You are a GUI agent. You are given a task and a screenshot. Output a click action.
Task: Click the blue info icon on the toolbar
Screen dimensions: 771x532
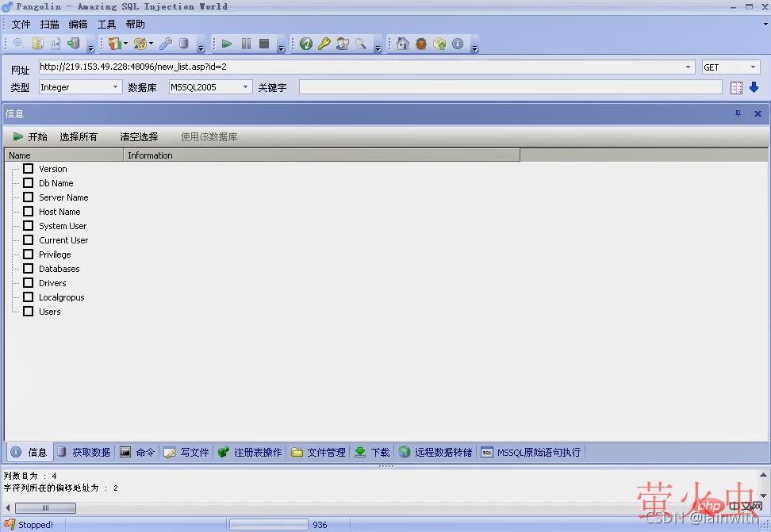click(x=458, y=44)
